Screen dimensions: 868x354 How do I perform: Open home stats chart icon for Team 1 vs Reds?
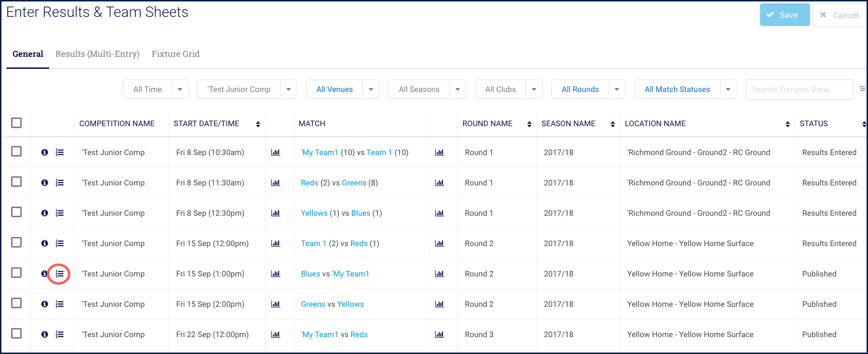(276, 243)
